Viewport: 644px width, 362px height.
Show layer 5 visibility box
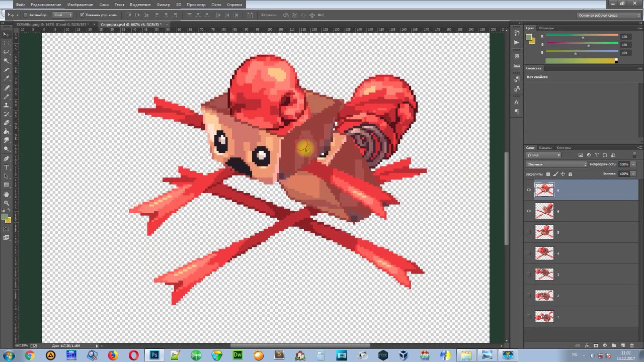(x=529, y=232)
